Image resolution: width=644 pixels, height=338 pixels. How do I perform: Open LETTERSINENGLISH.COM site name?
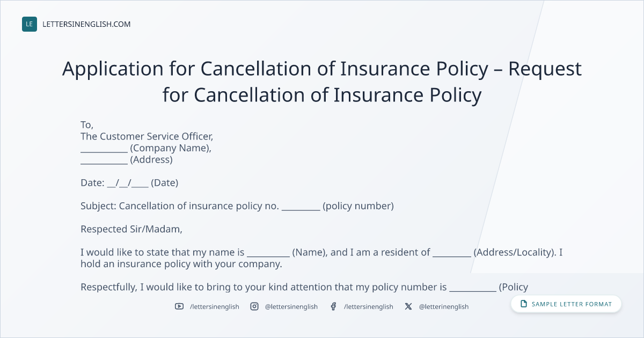[x=86, y=24]
